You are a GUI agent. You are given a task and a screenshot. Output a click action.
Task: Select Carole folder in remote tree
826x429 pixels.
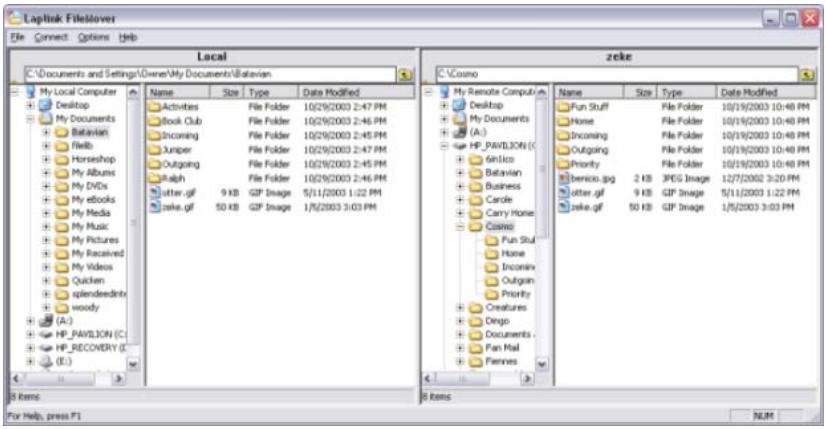(498, 200)
